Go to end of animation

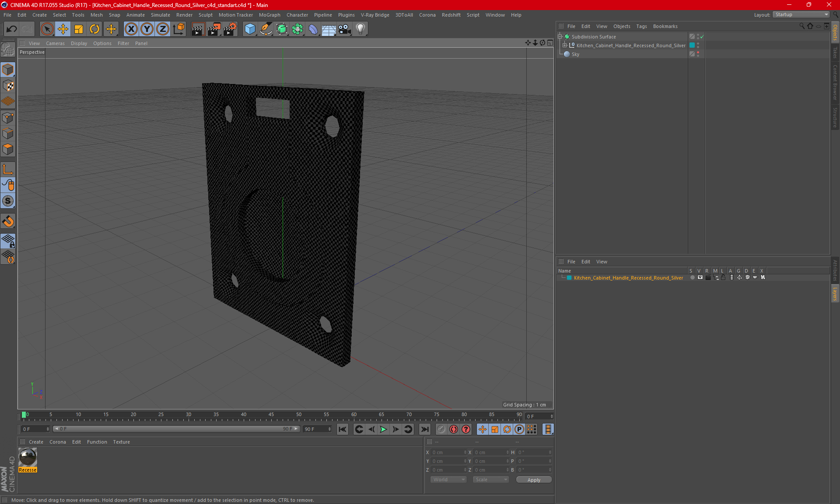click(424, 429)
